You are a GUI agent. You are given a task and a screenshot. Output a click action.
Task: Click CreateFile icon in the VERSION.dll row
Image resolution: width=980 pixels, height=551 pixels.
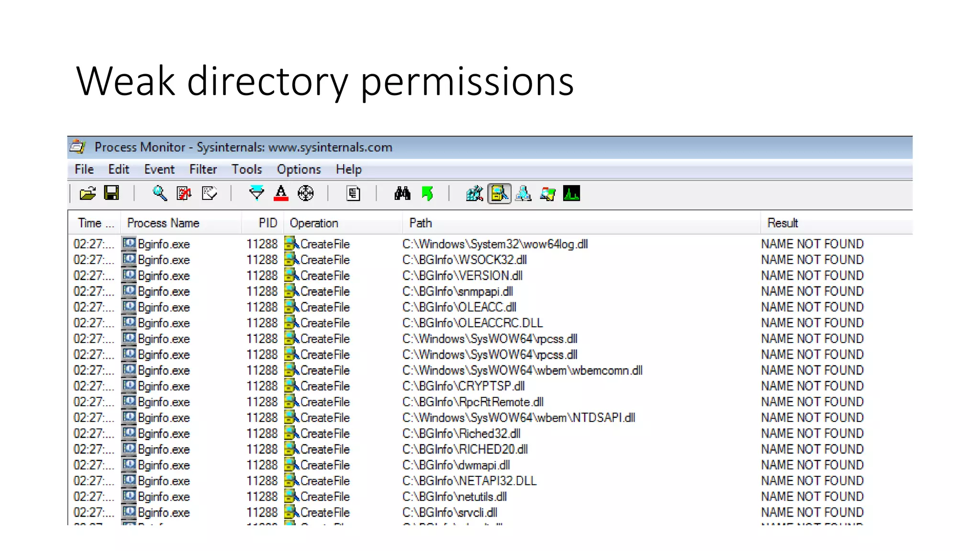pyautogui.click(x=291, y=275)
